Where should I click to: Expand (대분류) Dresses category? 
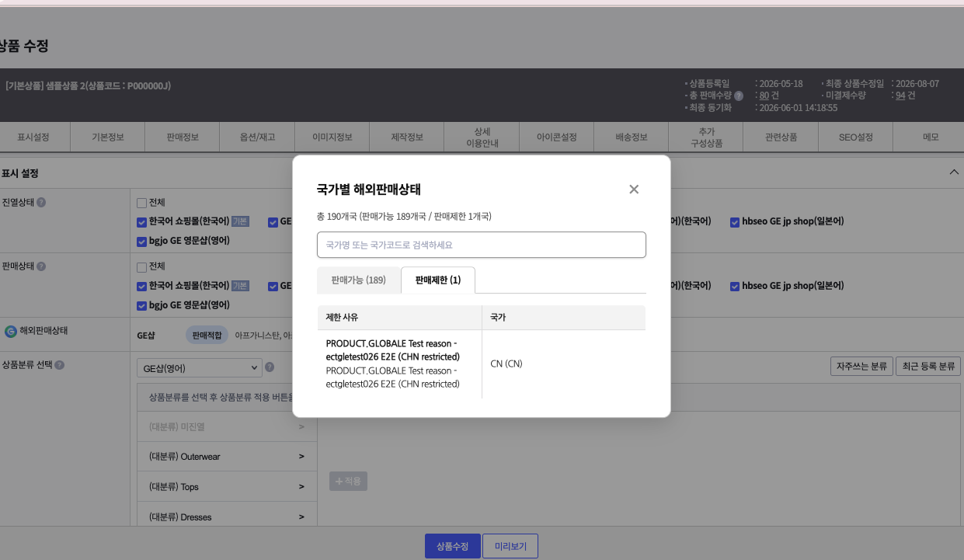point(227,517)
